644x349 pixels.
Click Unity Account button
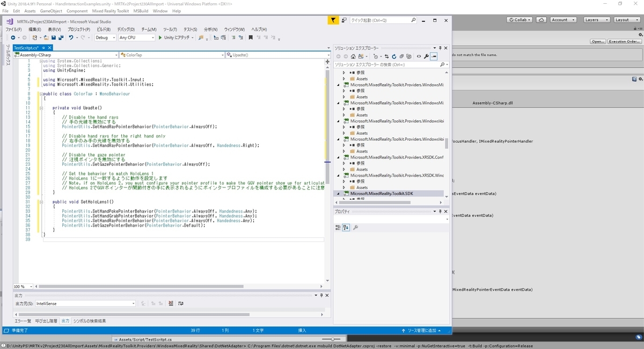coord(562,20)
